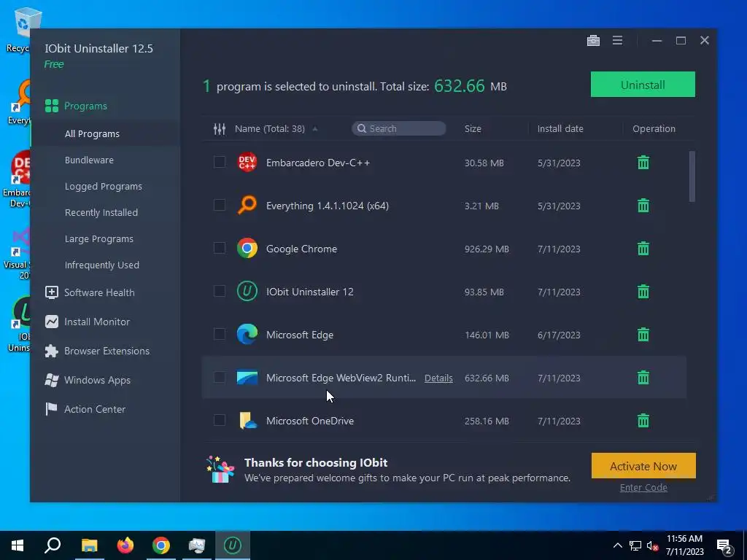Open Chrome from the taskbar

point(161,545)
